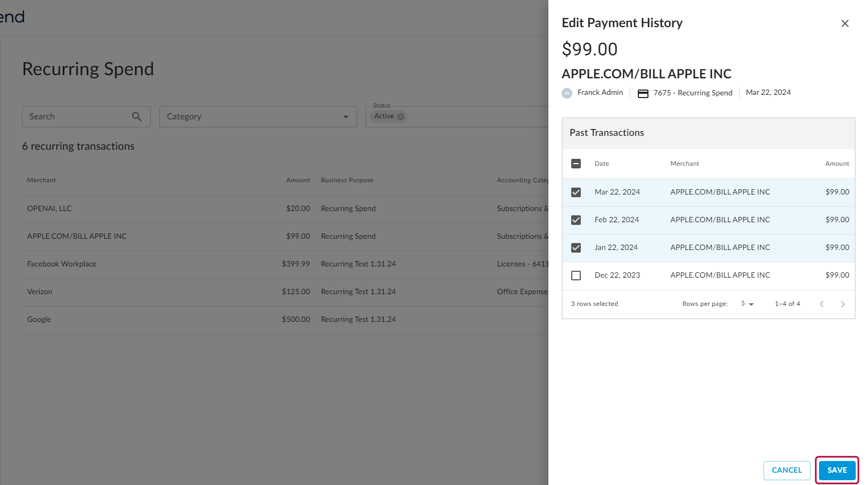Click Licenses accounting category cell
This screenshot has width=868, height=485.
click(x=523, y=264)
